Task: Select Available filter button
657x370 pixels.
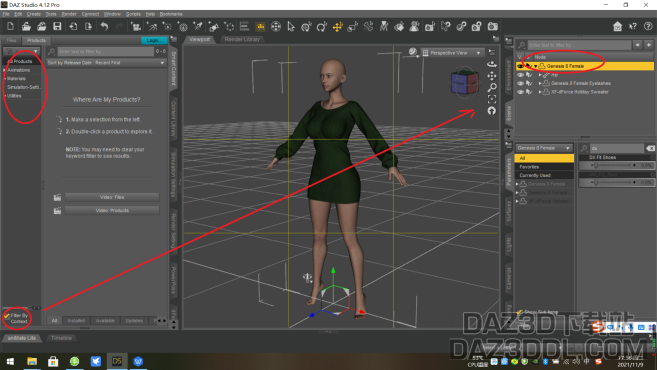Action: point(105,321)
